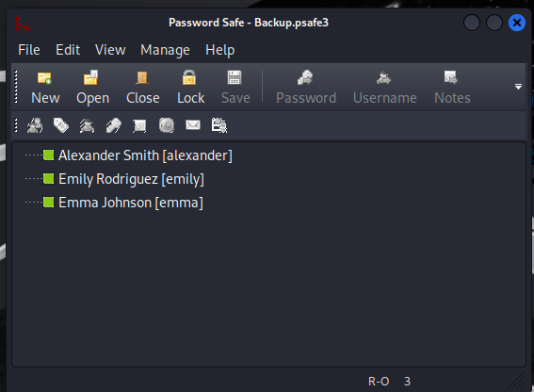Open the Manage menu
The image size is (534, 392).
[165, 50]
